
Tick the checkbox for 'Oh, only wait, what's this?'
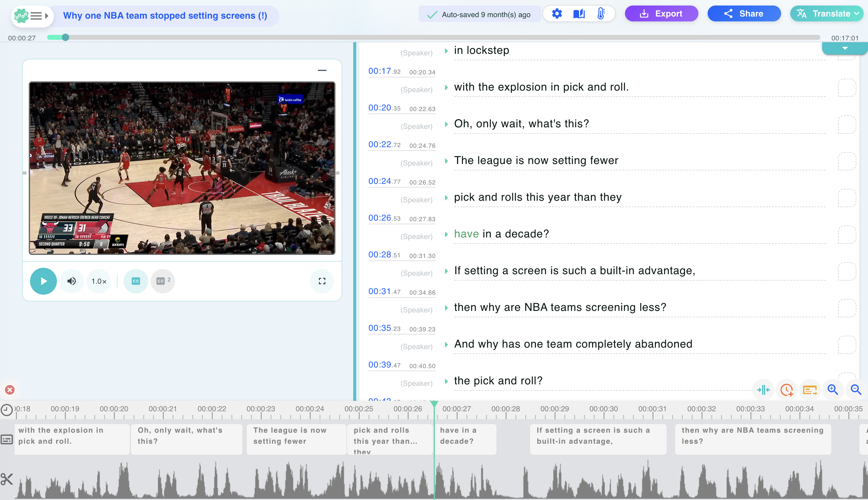(847, 124)
